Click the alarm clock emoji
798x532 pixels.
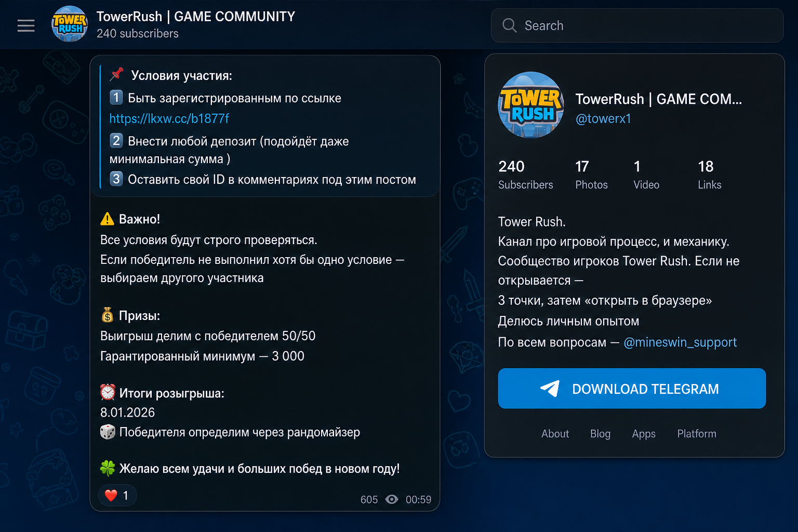point(108,392)
